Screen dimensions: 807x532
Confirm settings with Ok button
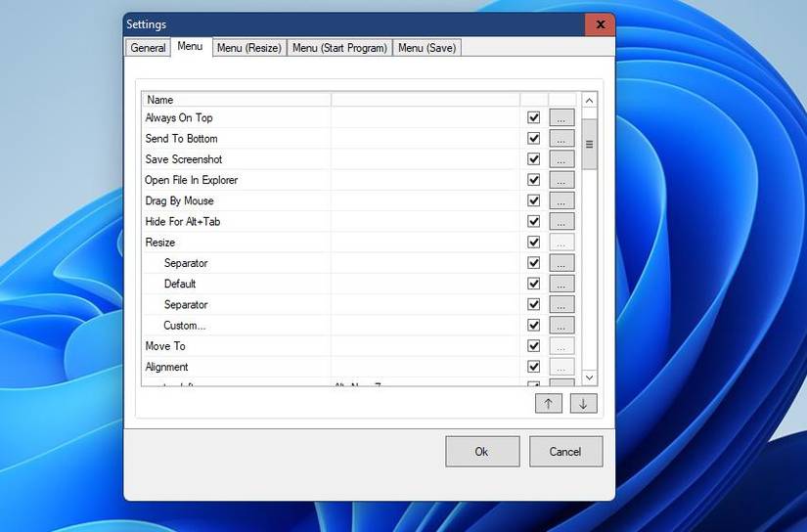point(482,452)
